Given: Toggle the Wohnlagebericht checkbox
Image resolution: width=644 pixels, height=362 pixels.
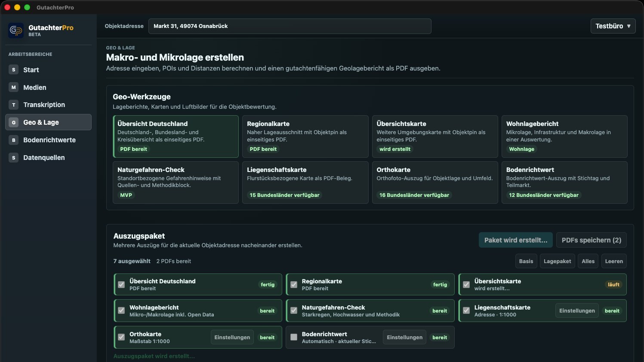Looking at the screenshot, I should point(121,311).
